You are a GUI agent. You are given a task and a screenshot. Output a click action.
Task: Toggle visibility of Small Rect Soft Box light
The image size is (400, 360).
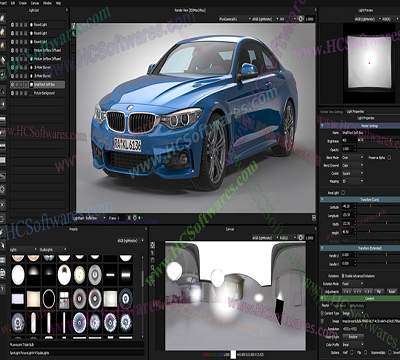click(13, 85)
